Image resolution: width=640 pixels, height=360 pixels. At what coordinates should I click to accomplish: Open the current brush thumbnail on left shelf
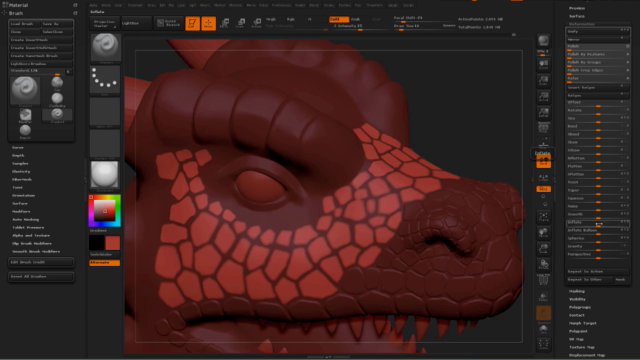click(x=105, y=48)
